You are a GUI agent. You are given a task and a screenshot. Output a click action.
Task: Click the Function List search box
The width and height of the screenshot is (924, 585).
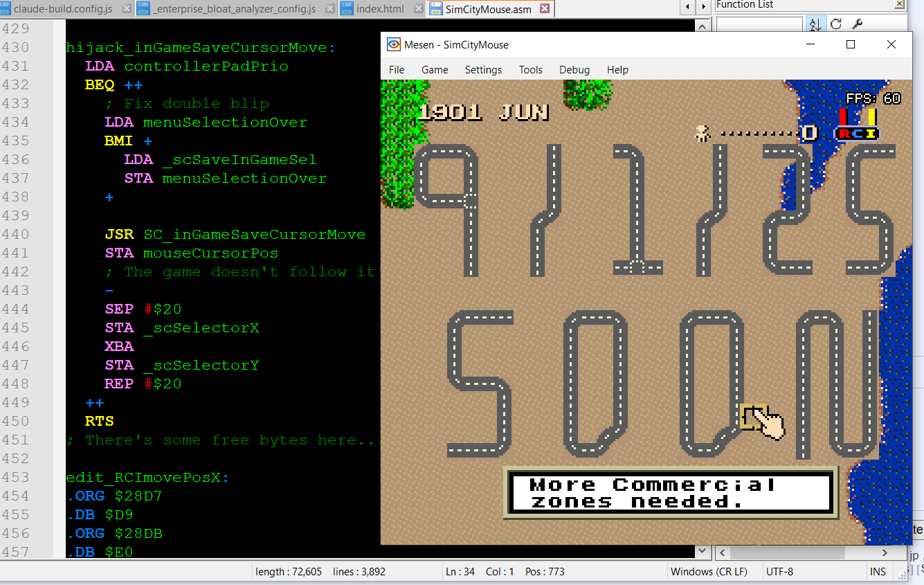pyautogui.click(x=759, y=25)
